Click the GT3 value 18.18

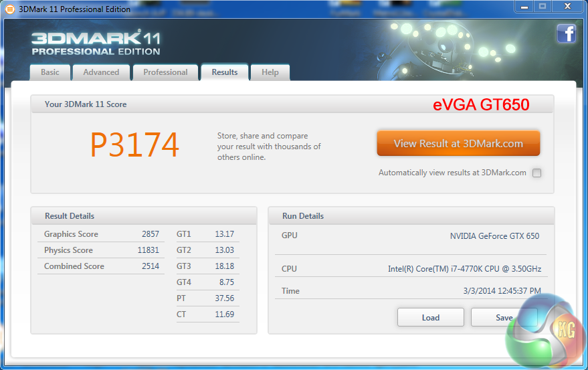click(224, 266)
